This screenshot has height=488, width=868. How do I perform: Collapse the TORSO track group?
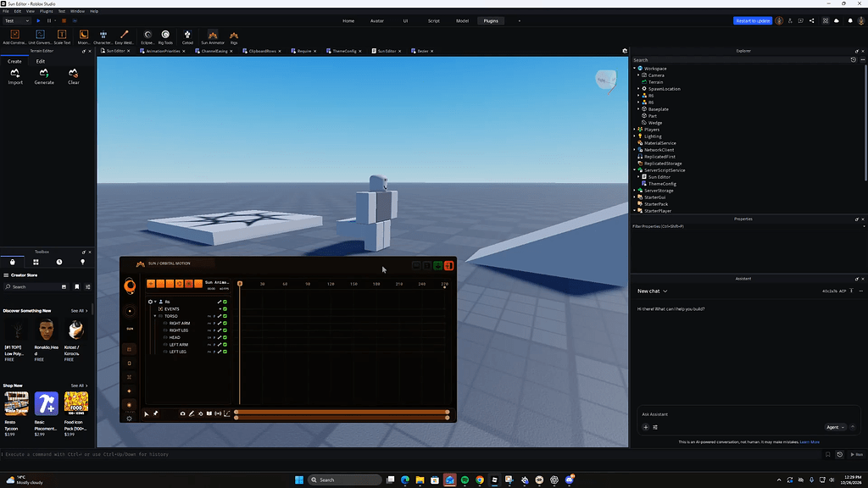pos(155,317)
